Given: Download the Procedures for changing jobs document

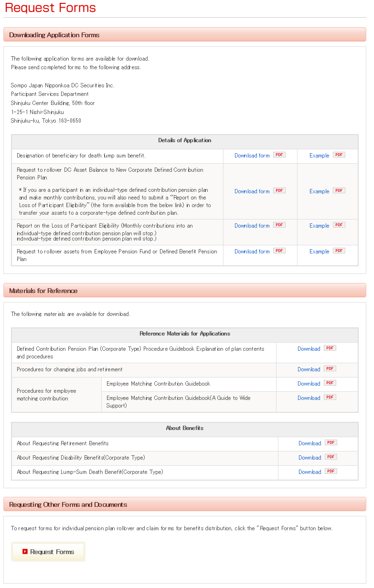Looking at the screenshot, I should coord(309,369).
